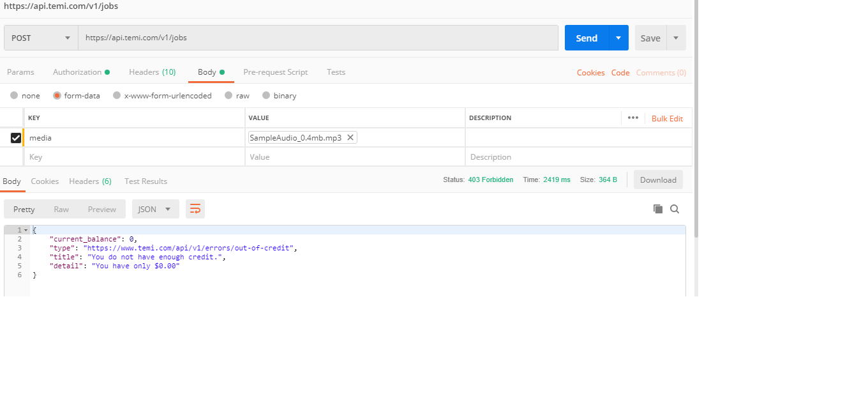Click the Save button

[650, 38]
